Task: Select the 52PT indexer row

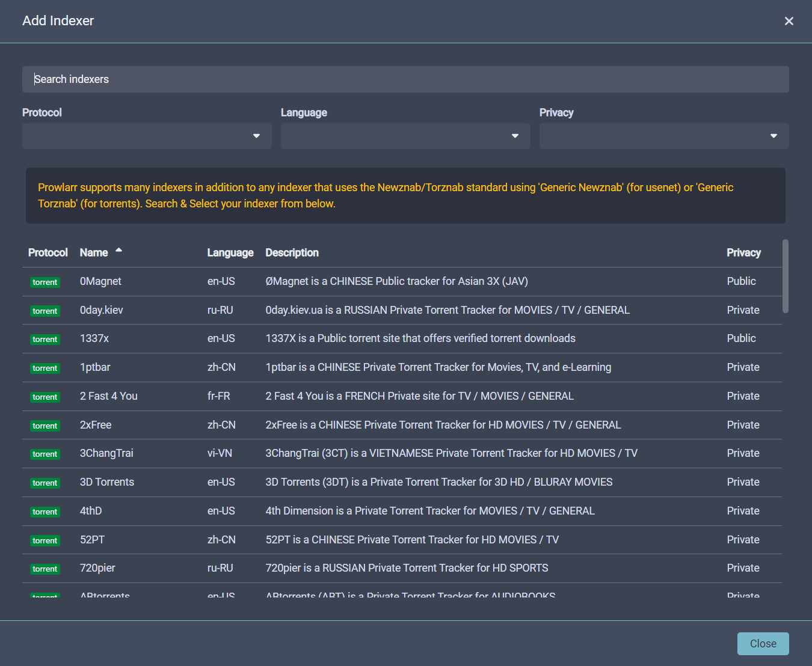Action: (x=92, y=540)
